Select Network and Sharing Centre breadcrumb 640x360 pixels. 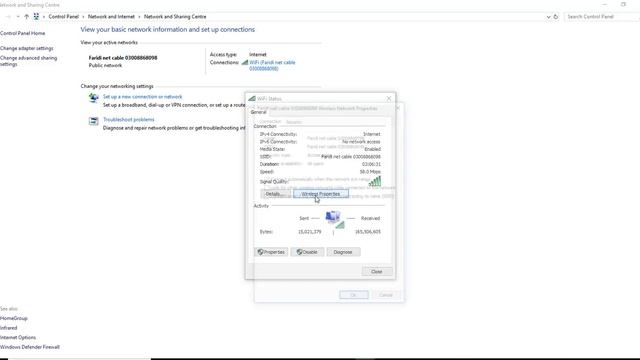pyautogui.click(x=175, y=17)
